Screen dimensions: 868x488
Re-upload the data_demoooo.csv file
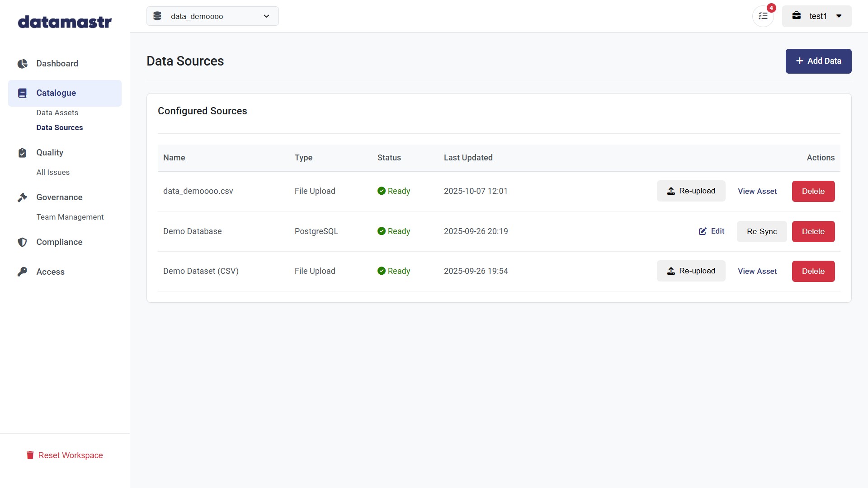pyautogui.click(x=691, y=191)
